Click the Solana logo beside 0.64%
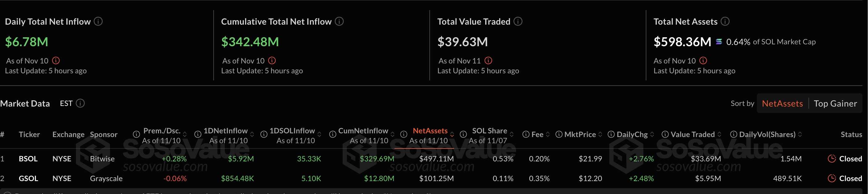This screenshot has height=194, width=868. click(719, 42)
